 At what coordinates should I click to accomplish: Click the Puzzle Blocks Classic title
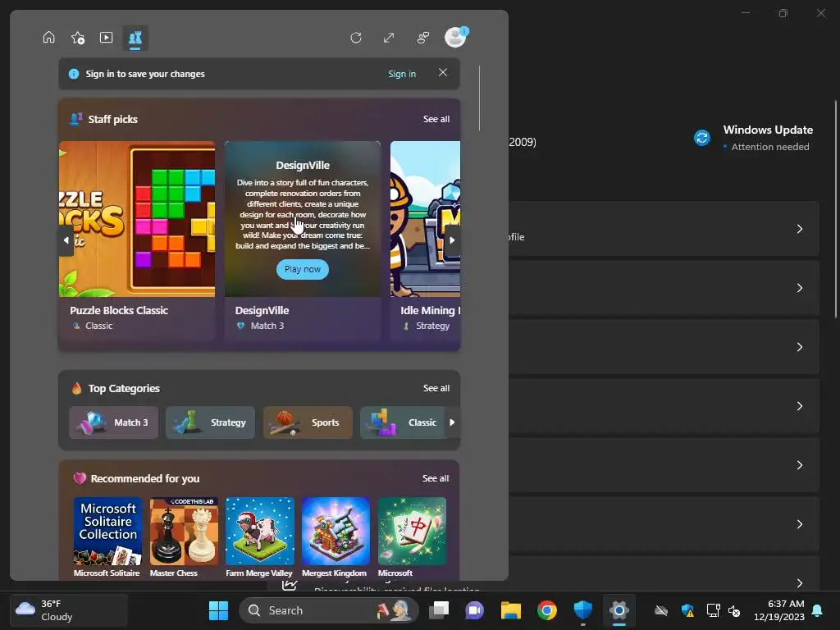tap(119, 310)
